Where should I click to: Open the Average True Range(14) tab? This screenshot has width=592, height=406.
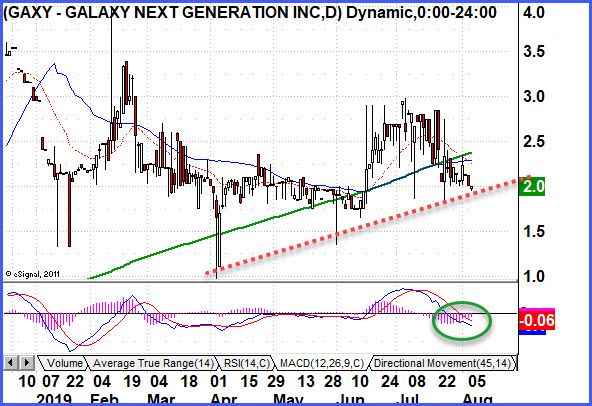[x=153, y=363]
